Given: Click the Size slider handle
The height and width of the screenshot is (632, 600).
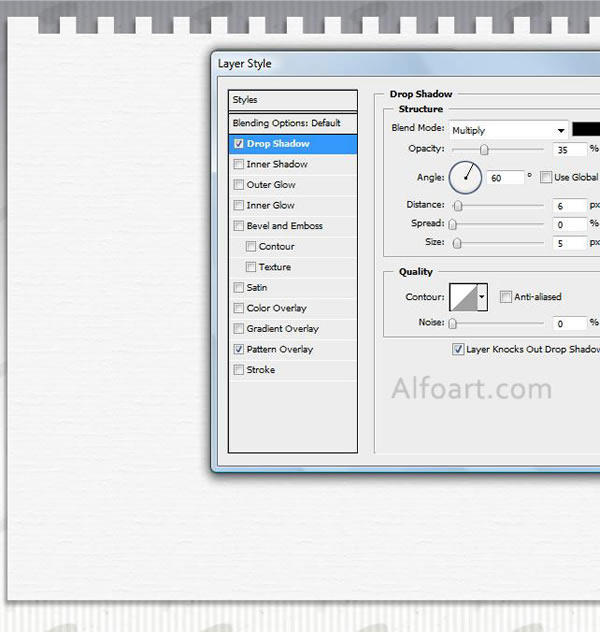Looking at the screenshot, I should [x=457, y=243].
